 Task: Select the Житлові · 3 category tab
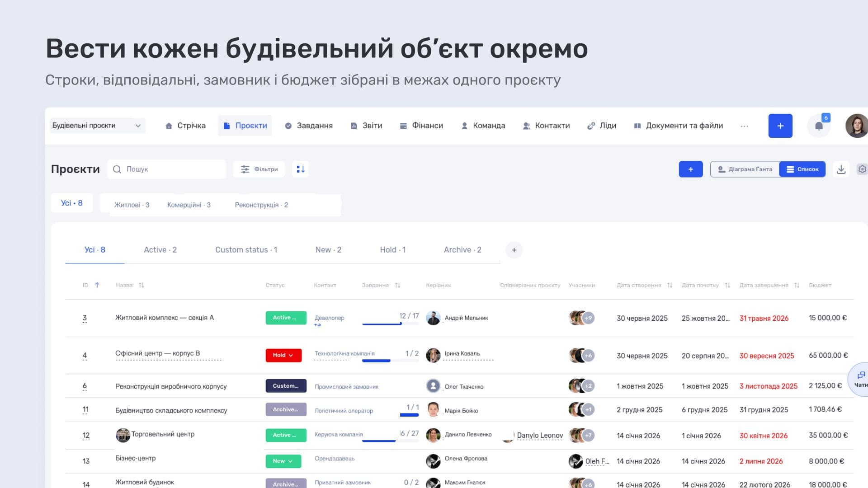tap(132, 205)
